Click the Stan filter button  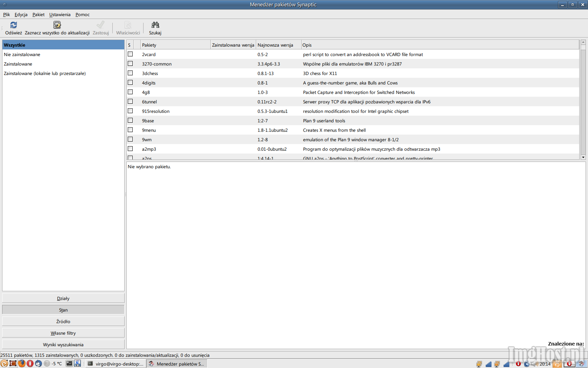coord(63,310)
